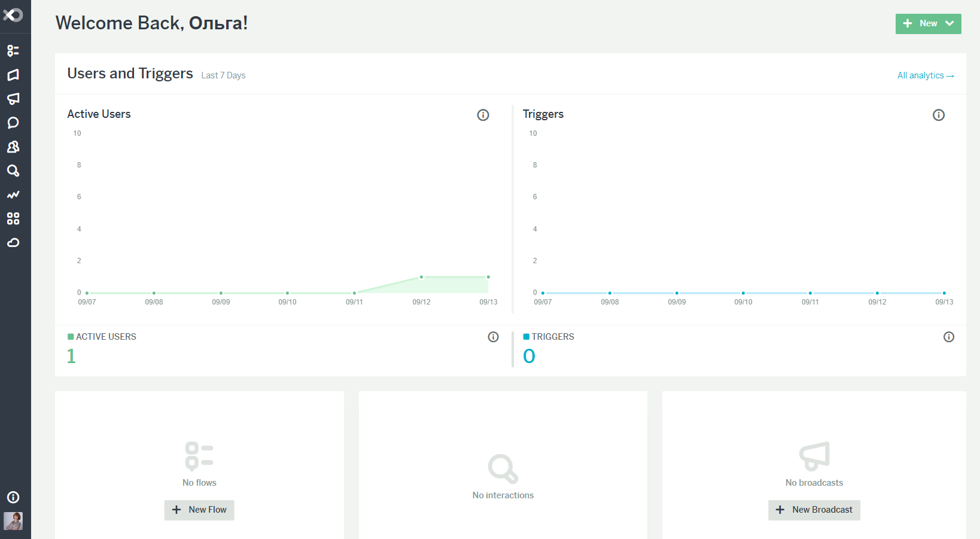Click the cloud icon in sidebar
The height and width of the screenshot is (539, 980).
click(13, 243)
